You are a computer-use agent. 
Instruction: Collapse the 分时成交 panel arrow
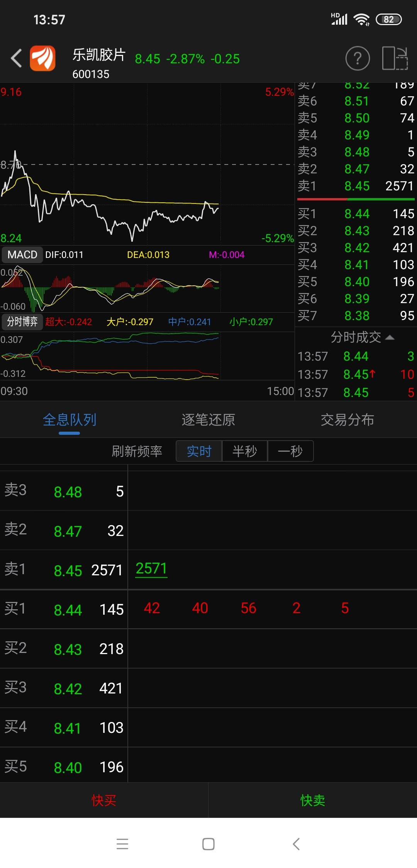pos(390,337)
